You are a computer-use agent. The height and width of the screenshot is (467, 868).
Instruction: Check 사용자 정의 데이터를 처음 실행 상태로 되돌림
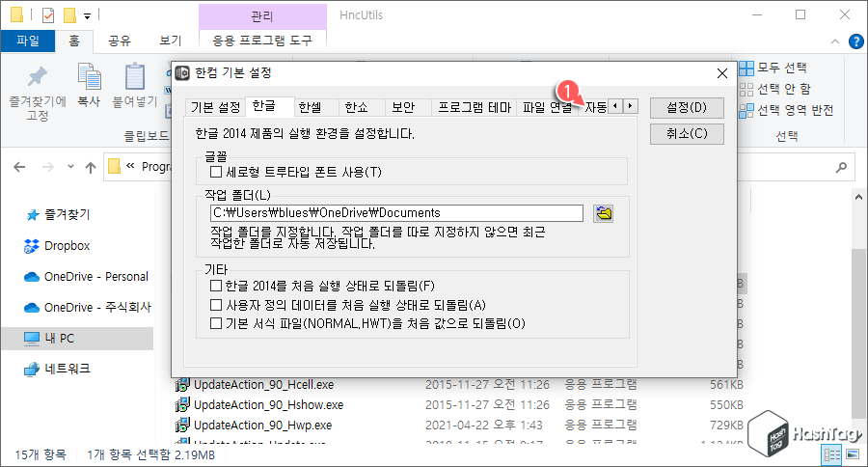[216, 305]
